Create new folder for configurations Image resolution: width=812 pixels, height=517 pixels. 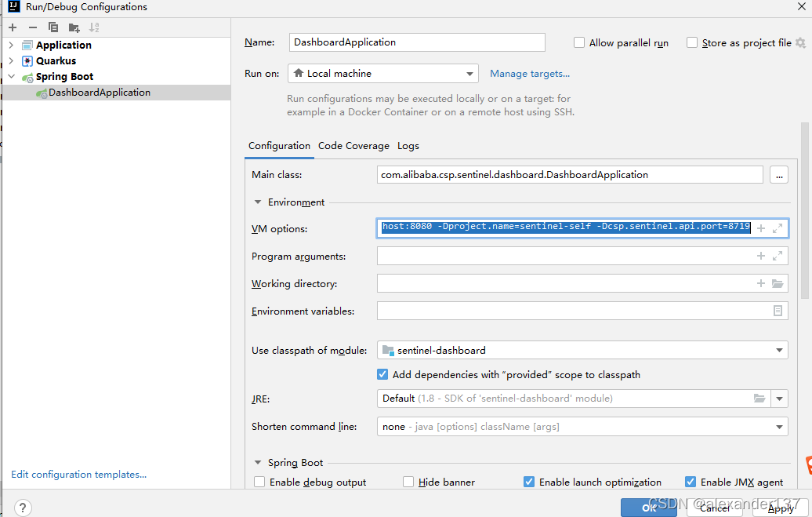pyautogui.click(x=74, y=27)
